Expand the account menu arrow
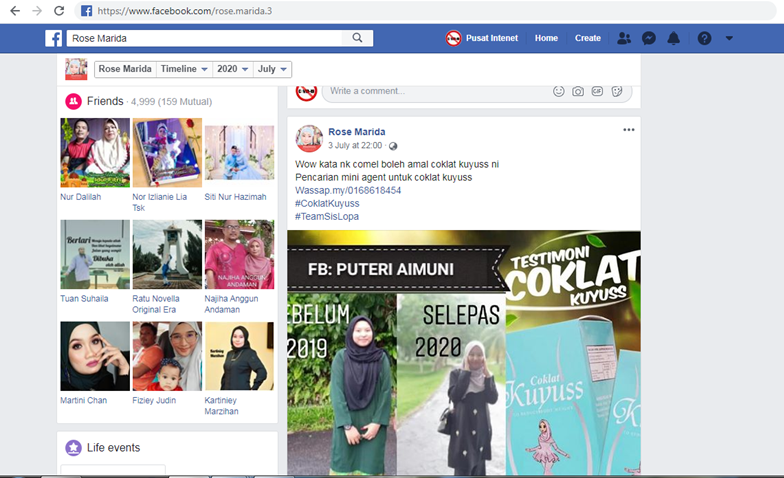 [x=729, y=38]
